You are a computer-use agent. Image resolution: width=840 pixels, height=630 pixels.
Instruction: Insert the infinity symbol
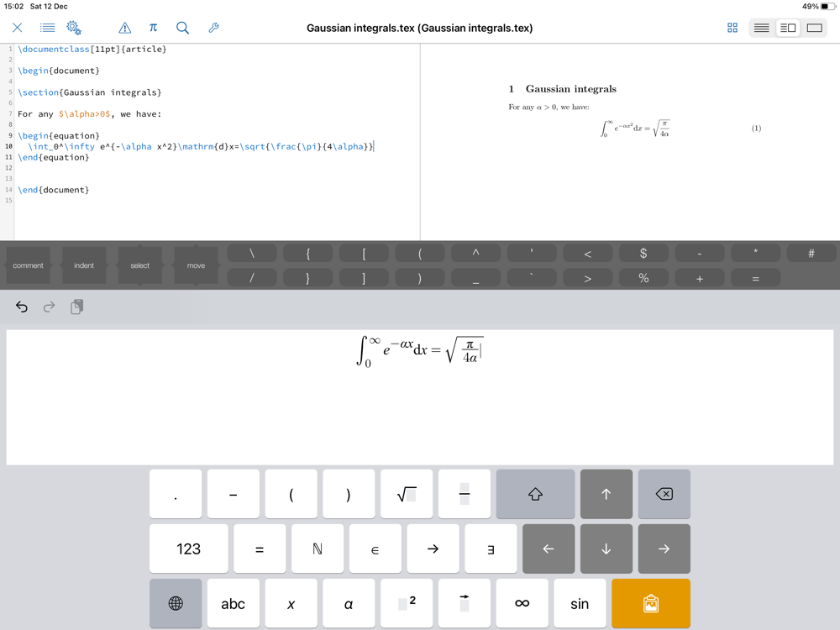pos(522,604)
